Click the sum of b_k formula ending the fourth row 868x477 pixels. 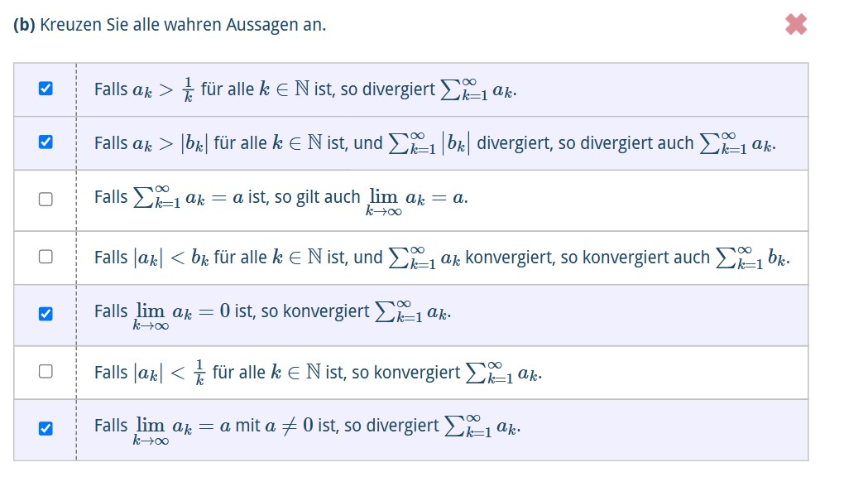[752, 258]
